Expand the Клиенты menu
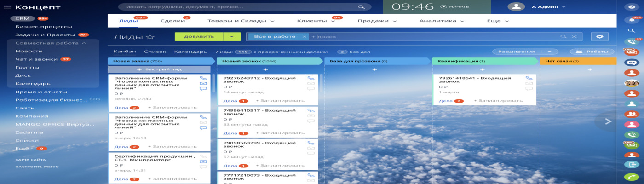The height and width of the screenshot is (184, 644). pos(333,21)
